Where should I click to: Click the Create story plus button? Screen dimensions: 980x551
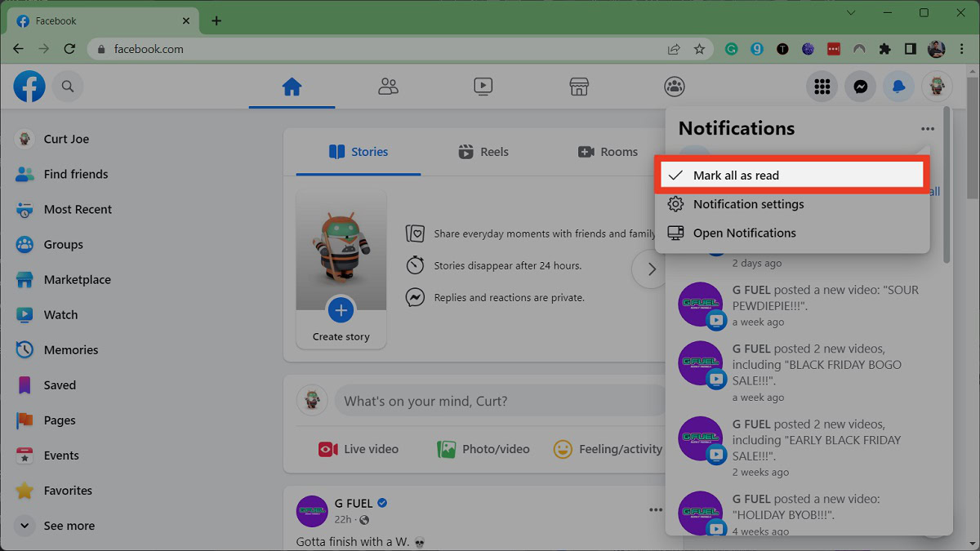pyautogui.click(x=341, y=310)
